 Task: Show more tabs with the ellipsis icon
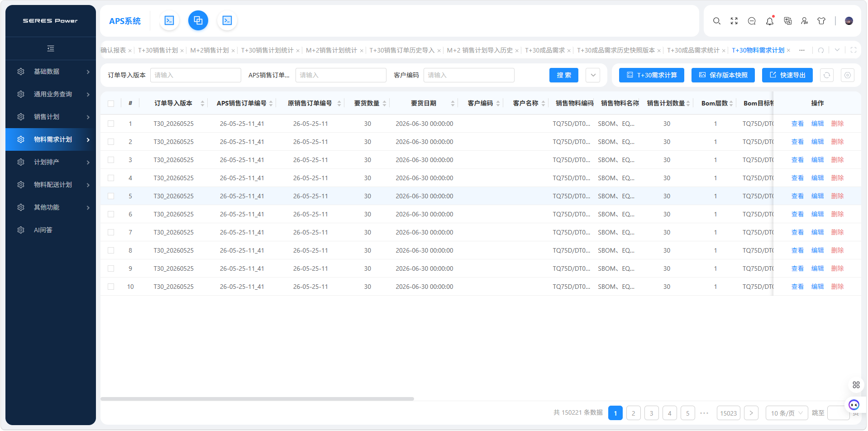pyautogui.click(x=802, y=50)
